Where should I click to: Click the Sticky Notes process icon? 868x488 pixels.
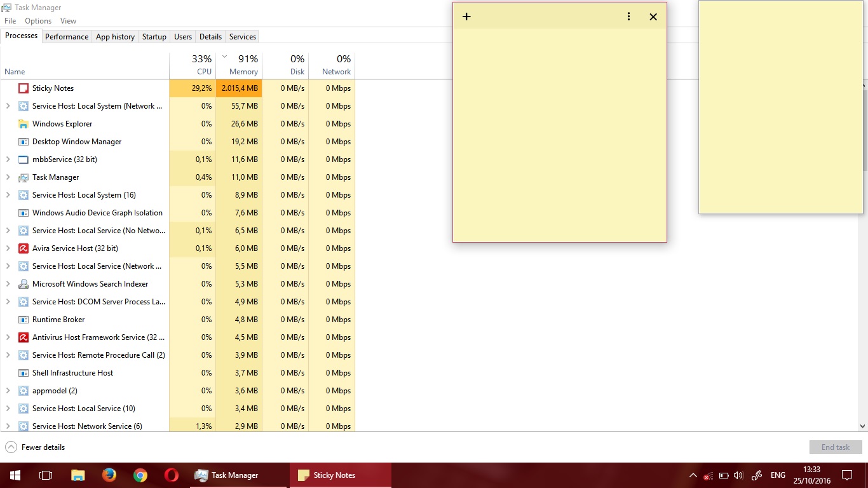pyautogui.click(x=24, y=88)
